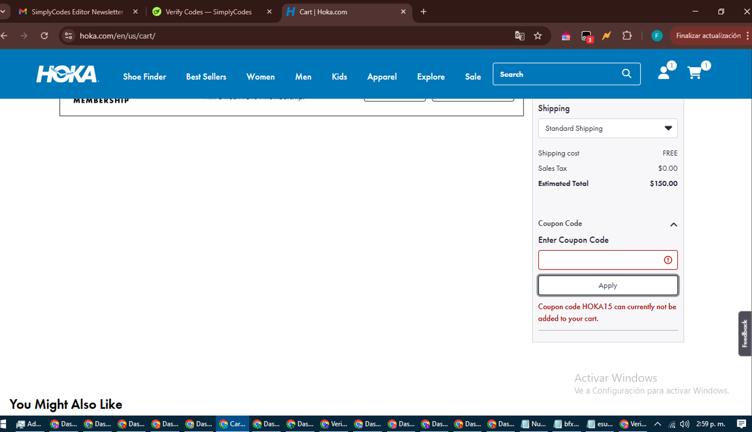This screenshot has width=752, height=432.
Task: Open the Best Sellers menu
Action: (x=206, y=77)
